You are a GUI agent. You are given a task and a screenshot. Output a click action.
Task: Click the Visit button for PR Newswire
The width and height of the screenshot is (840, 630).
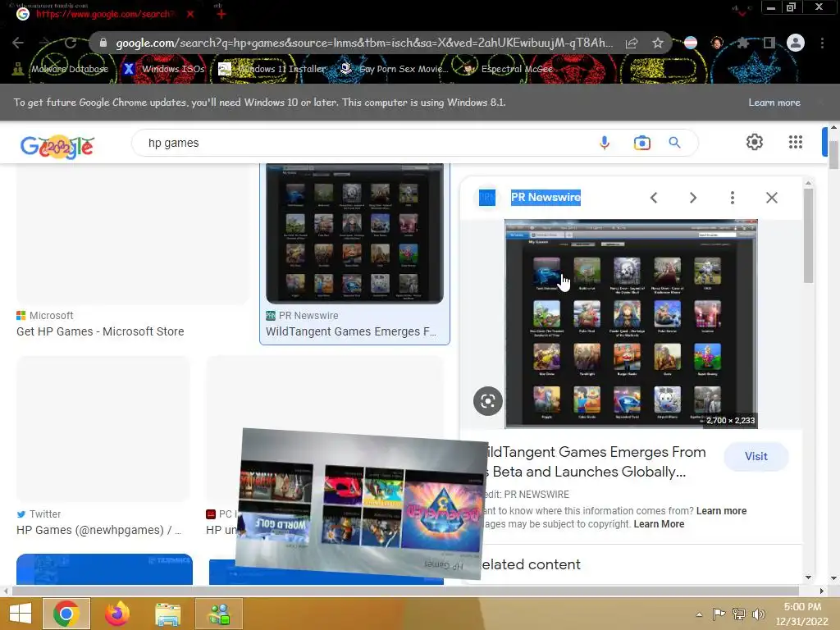coord(756,456)
